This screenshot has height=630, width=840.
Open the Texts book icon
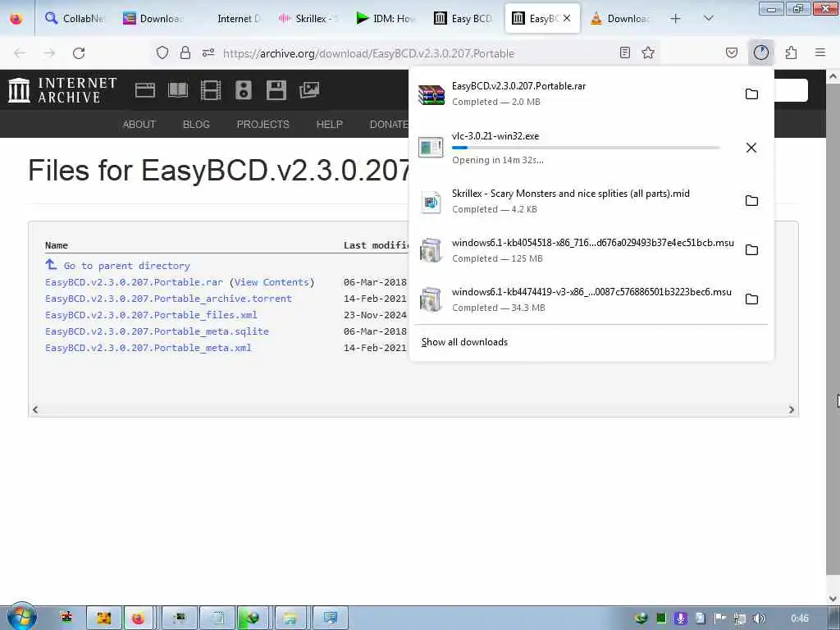[x=178, y=90]
